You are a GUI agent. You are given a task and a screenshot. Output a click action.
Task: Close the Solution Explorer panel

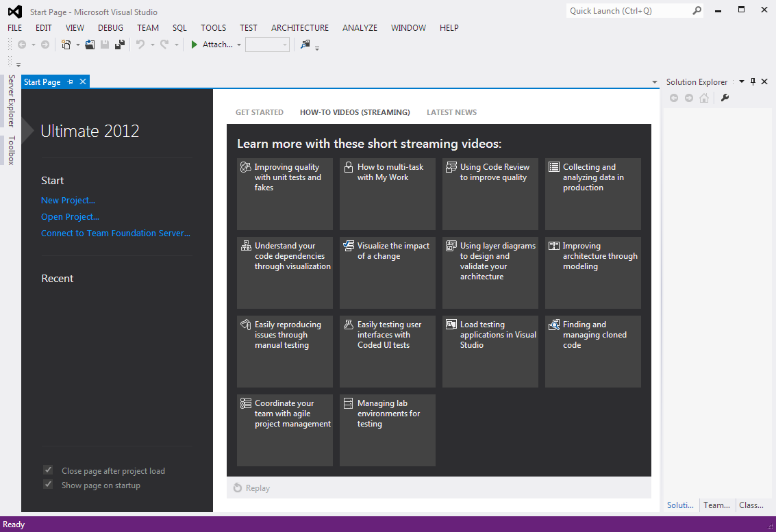tap(764, 81)
